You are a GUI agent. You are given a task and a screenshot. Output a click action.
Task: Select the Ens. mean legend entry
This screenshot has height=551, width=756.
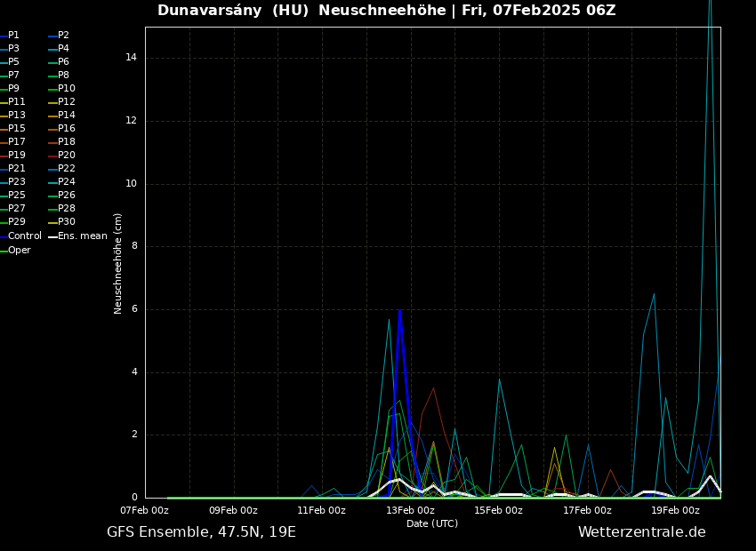pyautogui.click(x=82, y=236)
